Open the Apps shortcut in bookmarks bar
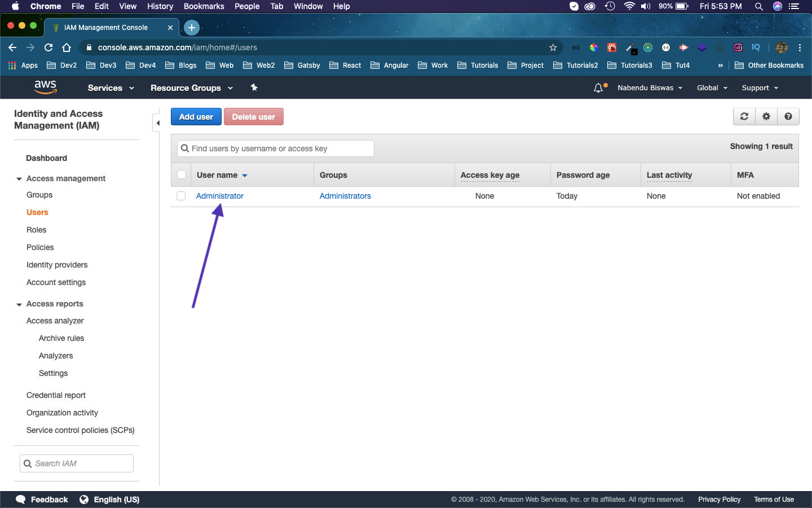812x508 pixels. click(23, 65)
